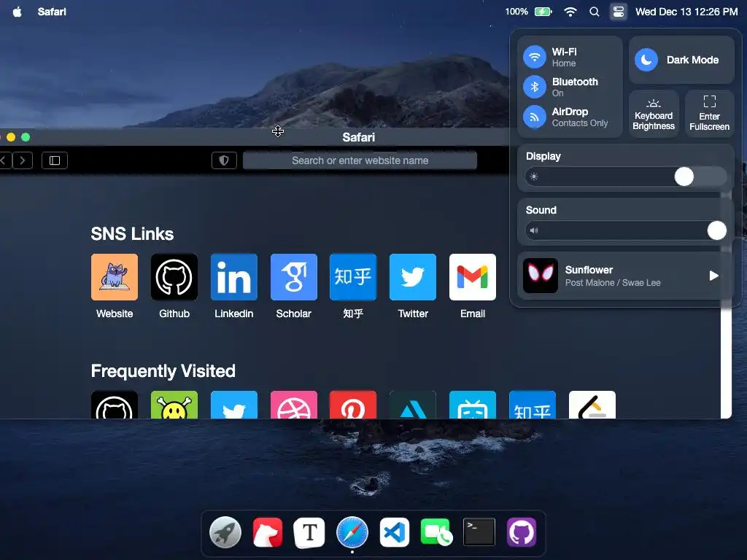The height and width of the screenshot is (560, 747).
Task: Click the 'Frequently Visited' heading
Action: click(x=163, y=371)
